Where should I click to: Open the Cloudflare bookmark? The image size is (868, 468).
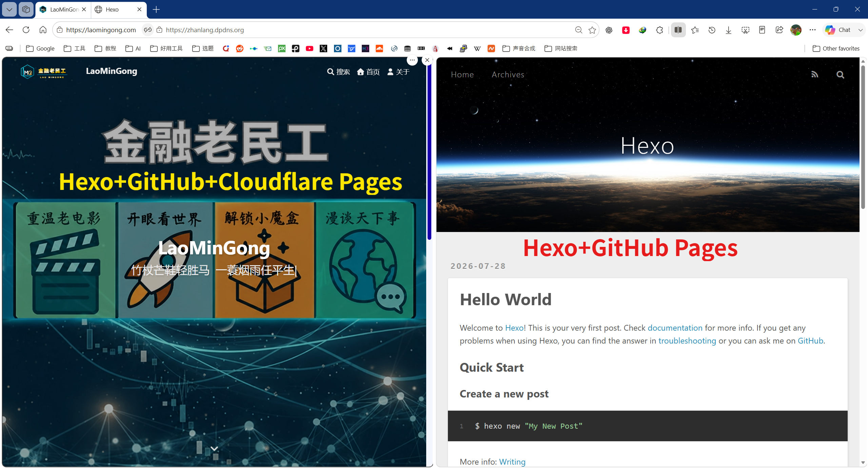click(379, 48)
